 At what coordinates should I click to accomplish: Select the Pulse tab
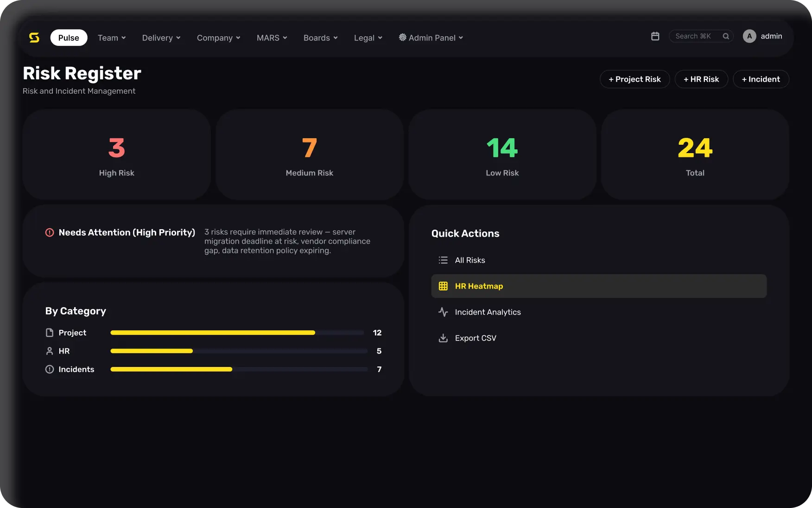(69, 38)
